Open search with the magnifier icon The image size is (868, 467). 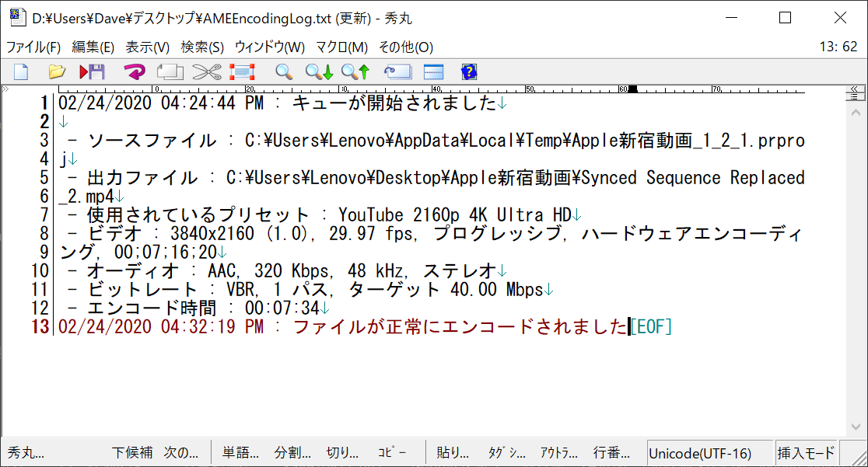[284, 72]
